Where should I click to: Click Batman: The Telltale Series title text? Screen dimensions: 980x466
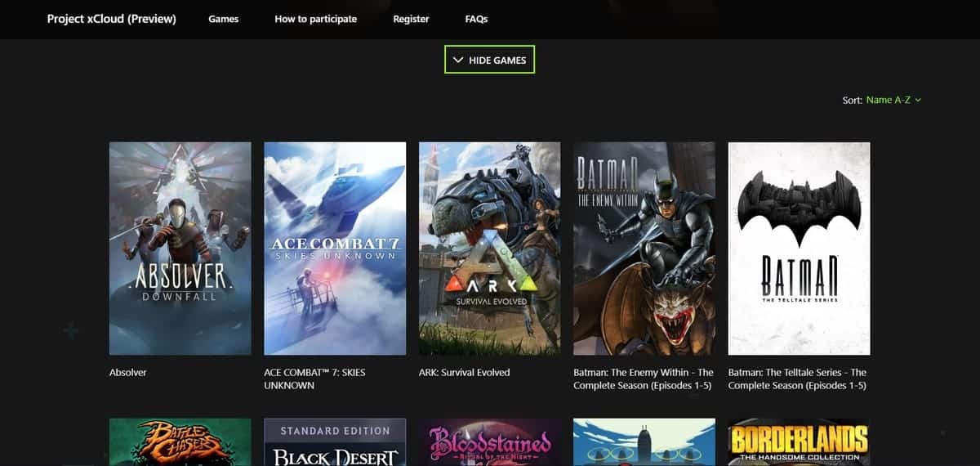797,379
